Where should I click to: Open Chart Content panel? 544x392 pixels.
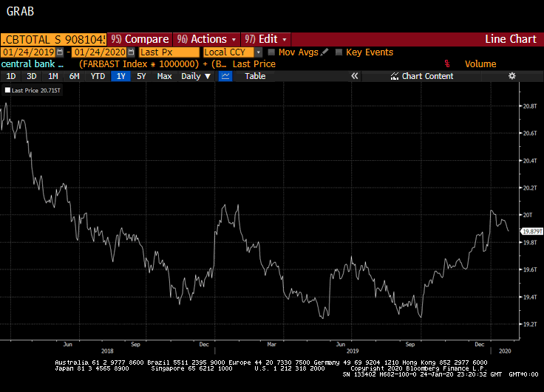(x=421, y=76)
